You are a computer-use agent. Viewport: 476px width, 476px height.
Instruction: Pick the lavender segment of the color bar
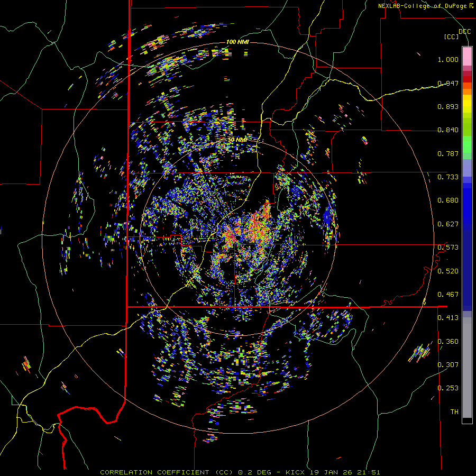click(x=467, y=168)
